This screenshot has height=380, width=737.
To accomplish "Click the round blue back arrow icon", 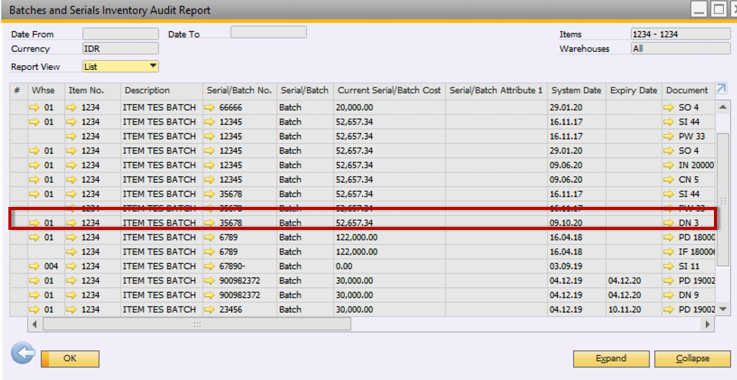I will 23,354.
